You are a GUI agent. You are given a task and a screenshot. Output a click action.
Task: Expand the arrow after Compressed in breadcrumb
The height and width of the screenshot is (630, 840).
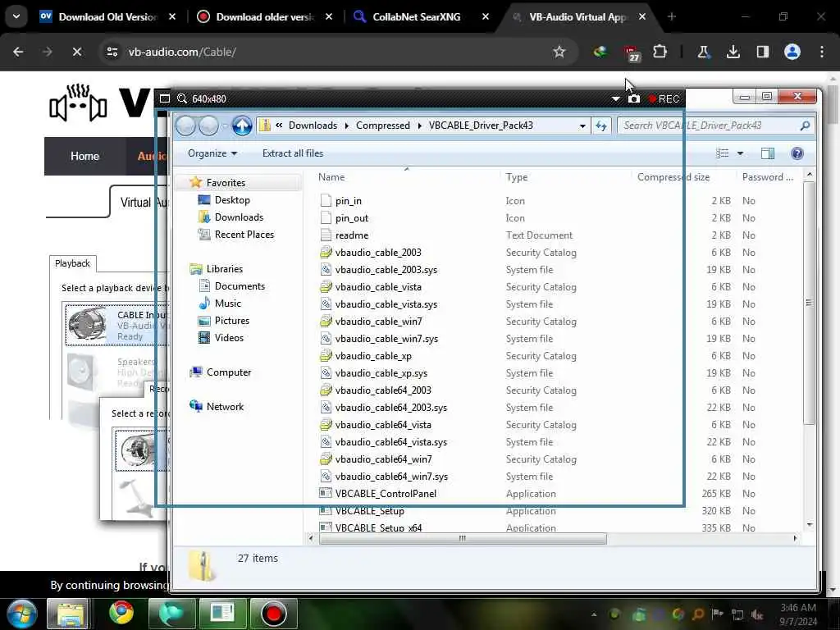[x=419, y=126]
